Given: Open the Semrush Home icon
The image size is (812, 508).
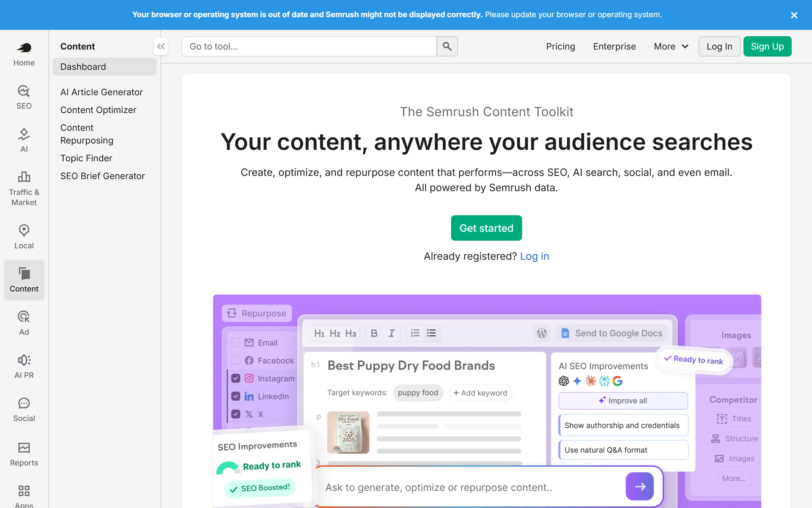Looking at the screenshot, I should point(24,54).
